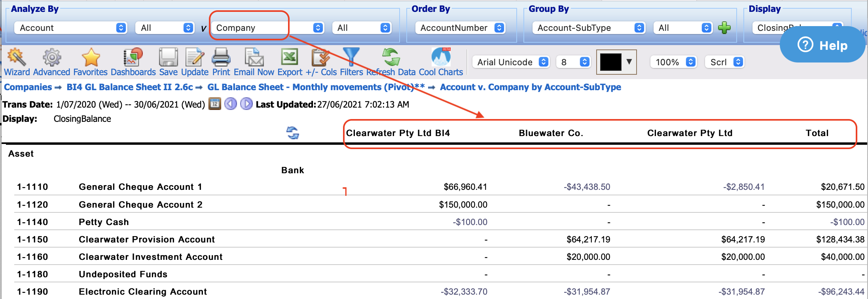Select General Cheque Account 1 row
Screen dimensions: 868x299
click(x=440, y=187)
